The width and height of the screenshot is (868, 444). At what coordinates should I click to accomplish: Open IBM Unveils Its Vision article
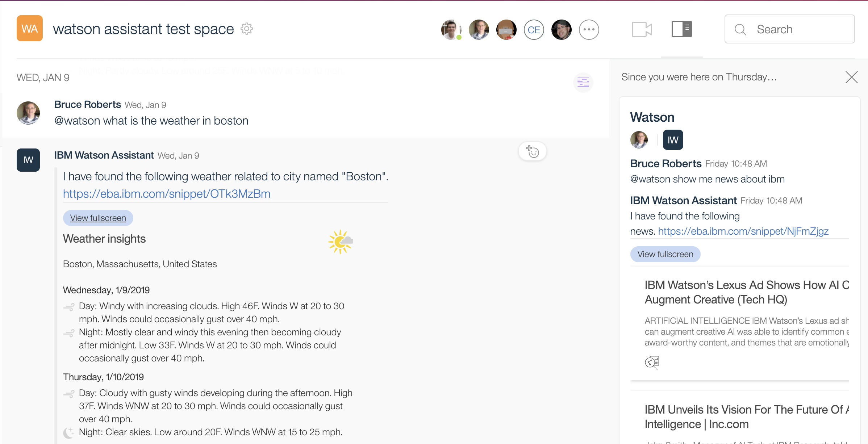[747, 417]
